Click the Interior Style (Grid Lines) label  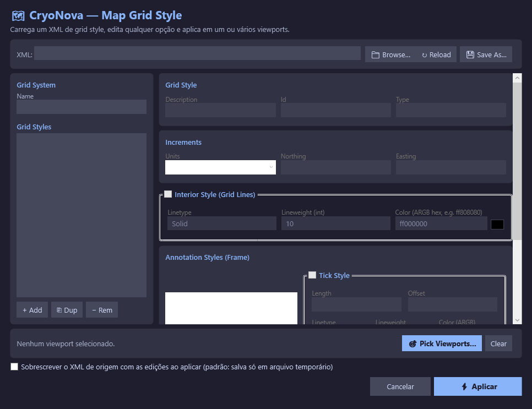click(x=215, y=195)
